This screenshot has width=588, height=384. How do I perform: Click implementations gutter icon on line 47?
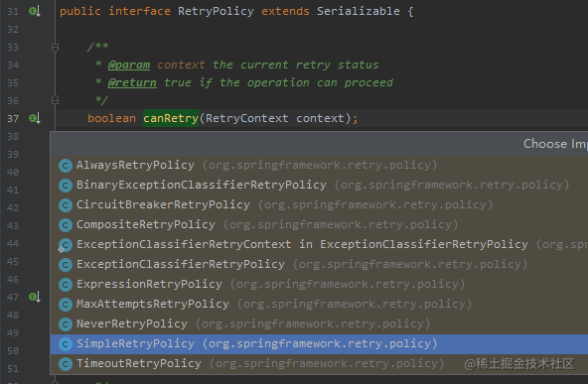(35, 297)
